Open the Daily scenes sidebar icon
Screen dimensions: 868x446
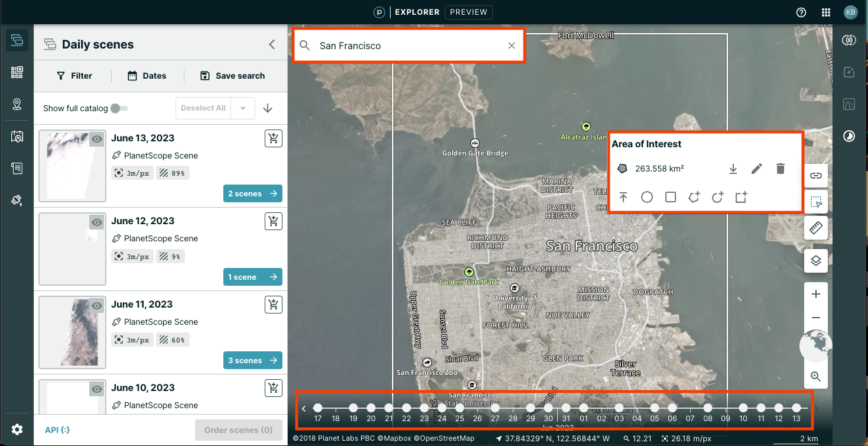click(17, 40)
